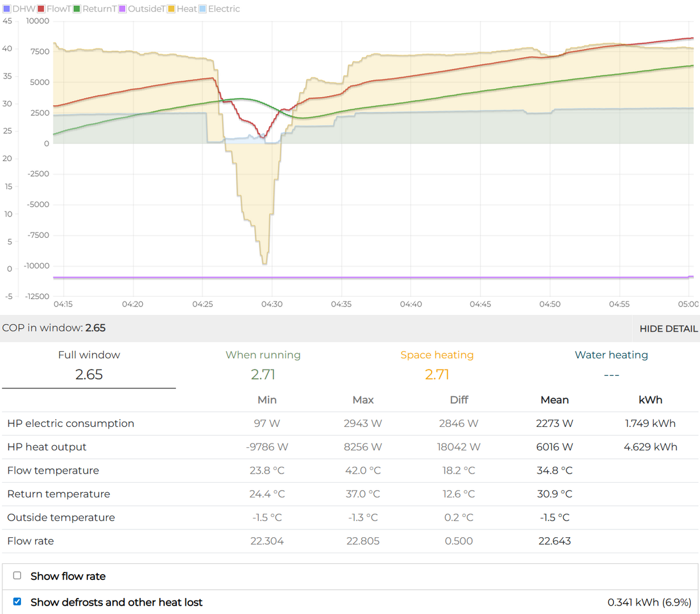The image size is (700, 614).
Task: Click the green ReturnT legend swatch
Action: pyautogui.click(x=77, y=9)
